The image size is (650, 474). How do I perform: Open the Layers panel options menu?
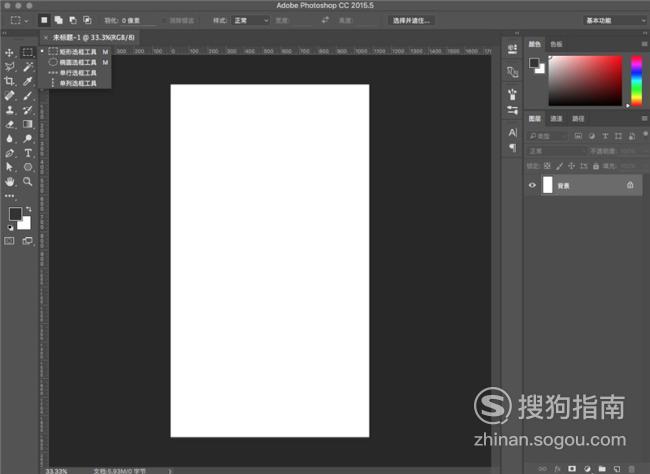click(644, 119)
